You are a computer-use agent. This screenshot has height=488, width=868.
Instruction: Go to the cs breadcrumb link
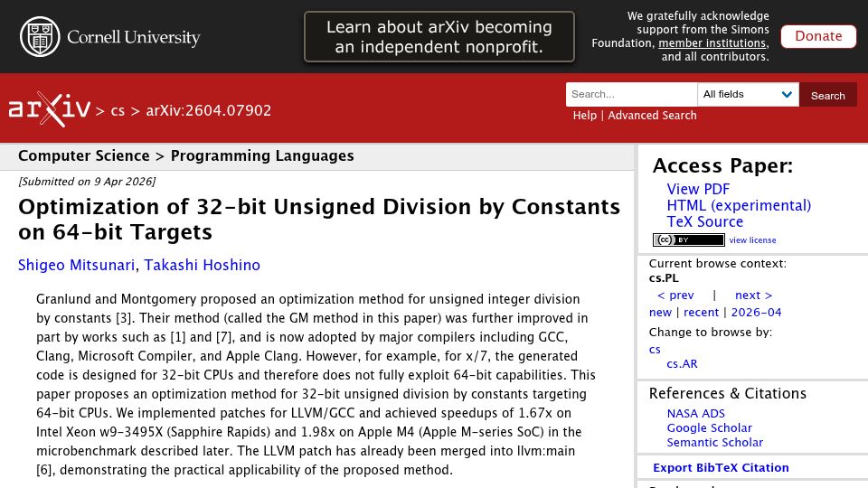[x=118, y=110]
